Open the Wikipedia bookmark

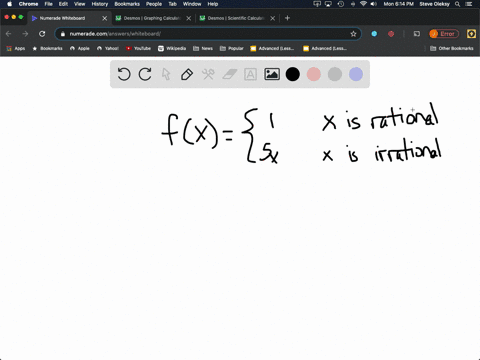click(x=172, y=48)
